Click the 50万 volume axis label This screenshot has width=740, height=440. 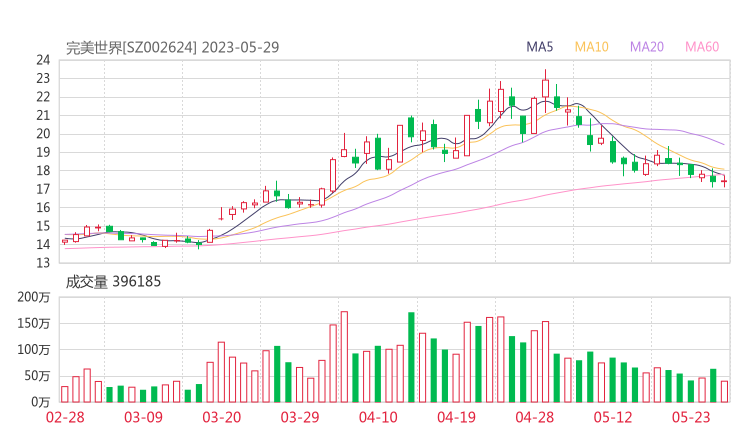(37, 376)
